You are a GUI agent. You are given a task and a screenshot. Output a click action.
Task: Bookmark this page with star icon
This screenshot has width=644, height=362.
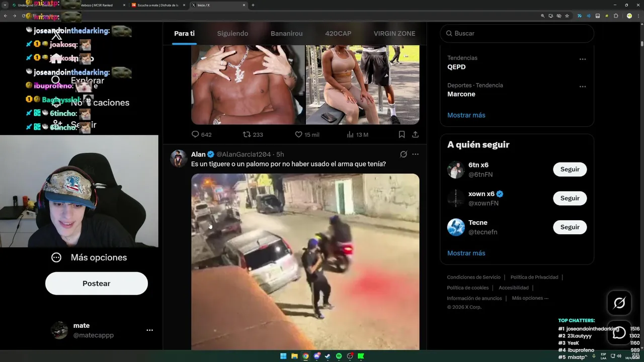pos(567,16)
